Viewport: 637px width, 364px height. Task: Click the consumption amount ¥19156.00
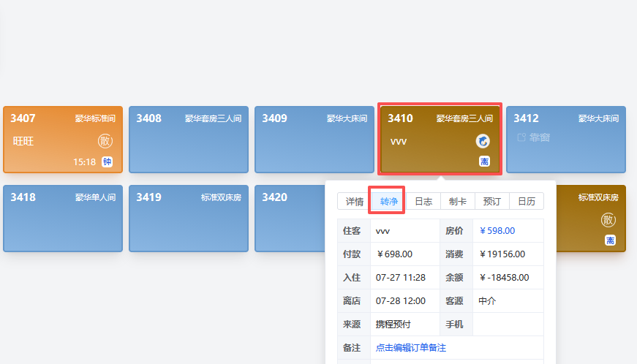(502, 254)
